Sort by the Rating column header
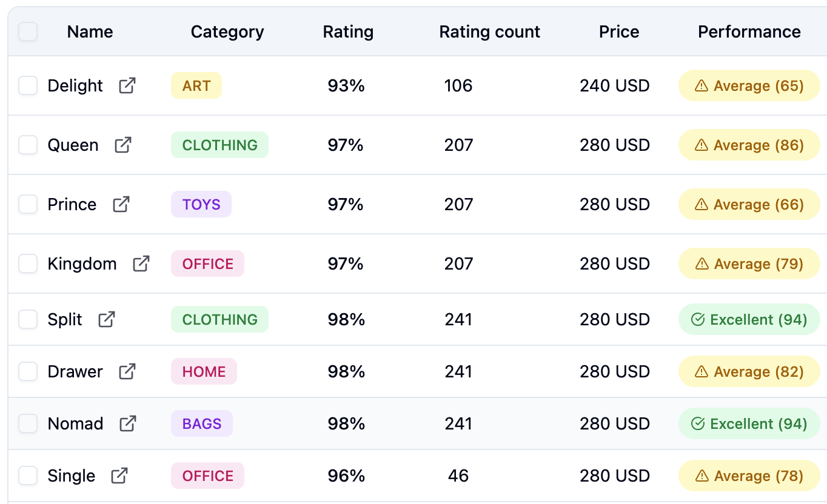 pos(348,31)
